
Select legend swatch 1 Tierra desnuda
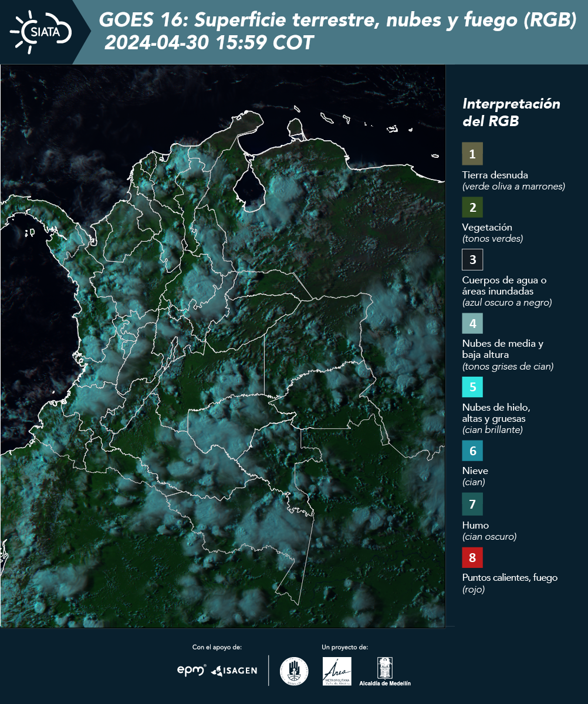[472, 154]
